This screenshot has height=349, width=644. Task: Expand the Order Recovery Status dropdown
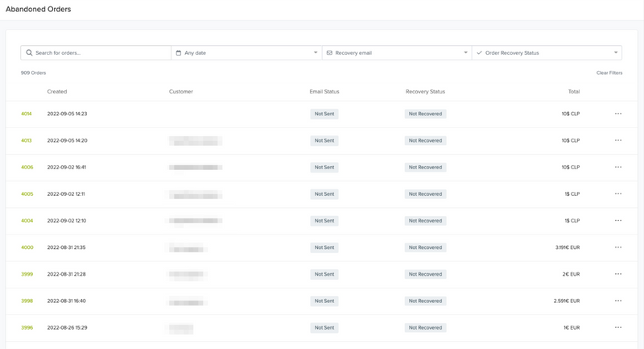(547, 52)
